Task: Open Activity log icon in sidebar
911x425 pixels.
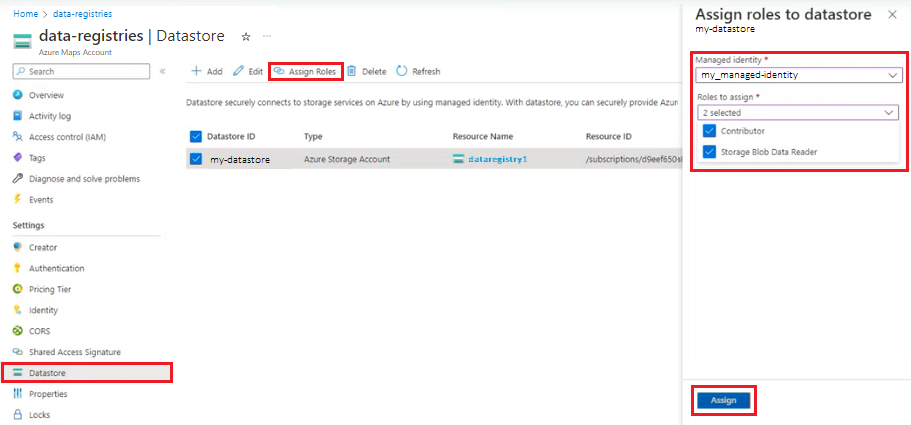Action: pyautogui.click(x=17, y=116)
